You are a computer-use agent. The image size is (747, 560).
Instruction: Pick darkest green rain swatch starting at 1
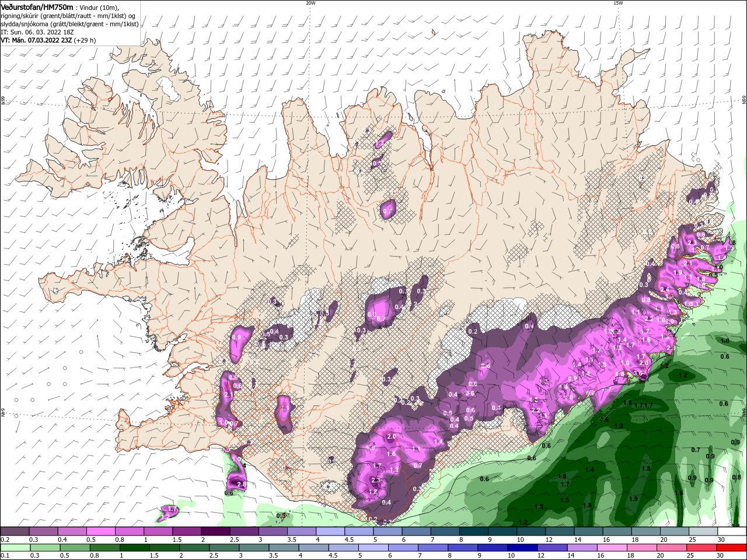pyautogui.click(x=134, y=548)
